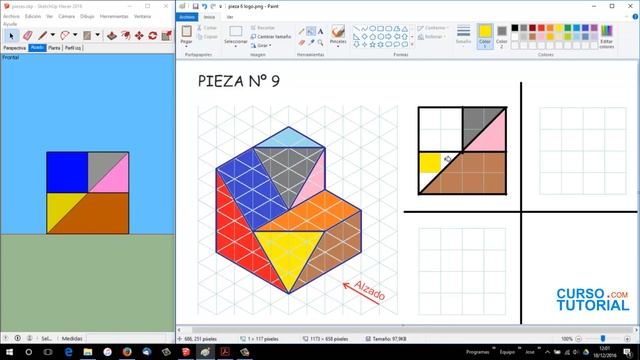
Task: Pick the red color in Paint palette
Action: tap(541, 28)
